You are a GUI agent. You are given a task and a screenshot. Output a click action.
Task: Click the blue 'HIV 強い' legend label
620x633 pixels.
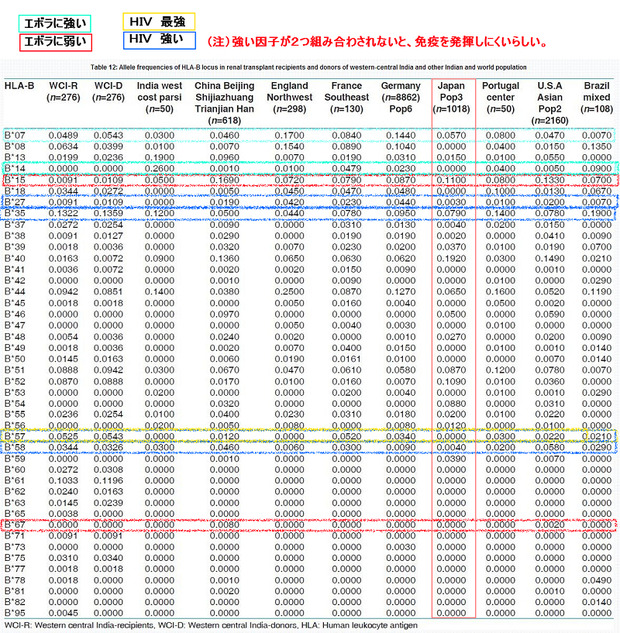click(159, 40)
